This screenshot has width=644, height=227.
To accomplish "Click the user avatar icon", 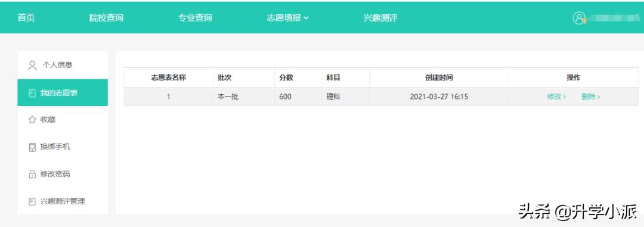I will tap(578, 18).
